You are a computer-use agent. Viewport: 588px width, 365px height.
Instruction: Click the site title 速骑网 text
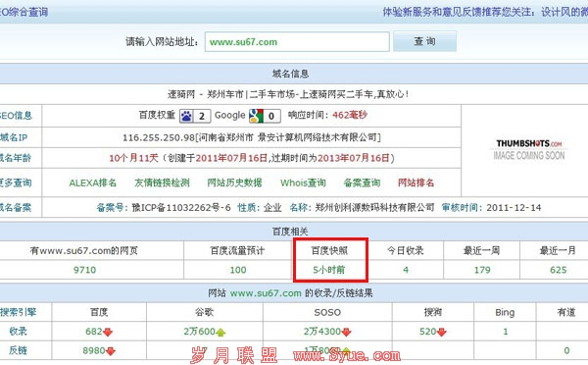[181, 94]
